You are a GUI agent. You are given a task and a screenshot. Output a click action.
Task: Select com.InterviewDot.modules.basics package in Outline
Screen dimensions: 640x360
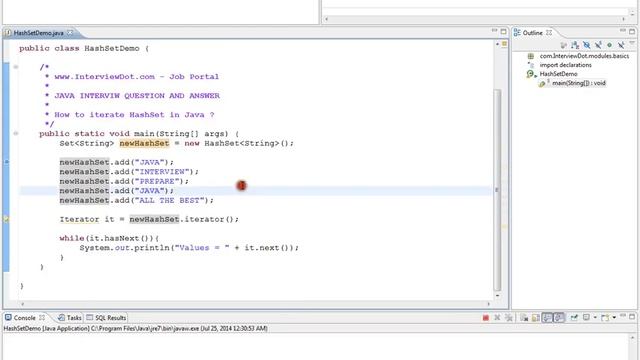coord(584,56)
